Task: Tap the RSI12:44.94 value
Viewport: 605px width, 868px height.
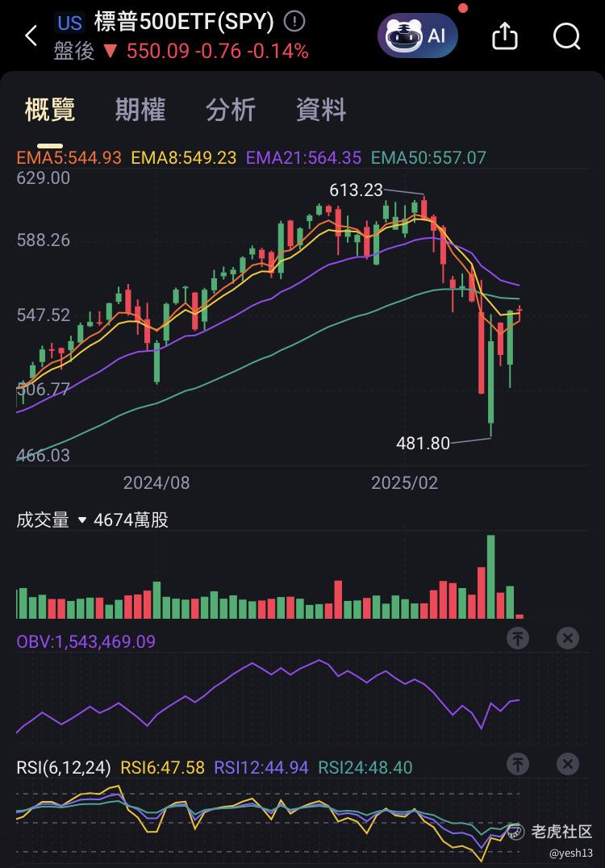Action: (261, 767)
